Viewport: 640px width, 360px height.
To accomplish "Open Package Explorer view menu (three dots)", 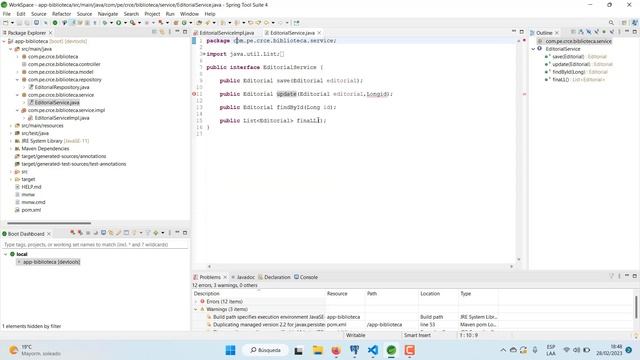I will point(169,32).
